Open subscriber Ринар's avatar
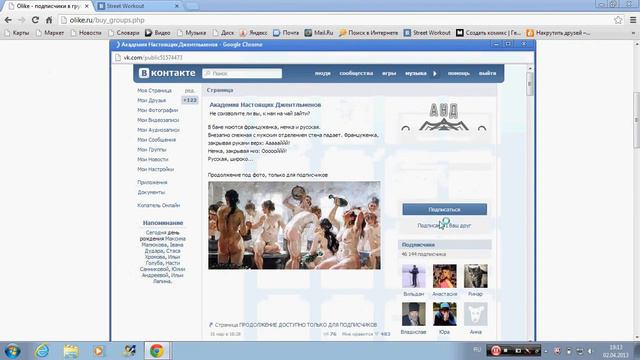This screenshot has height=360, width=640. [476, 276]
